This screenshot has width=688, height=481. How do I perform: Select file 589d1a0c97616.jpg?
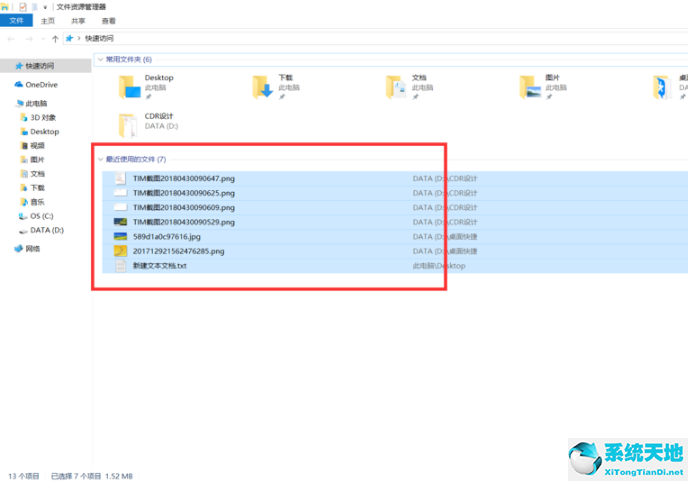[x=395, y=237]
